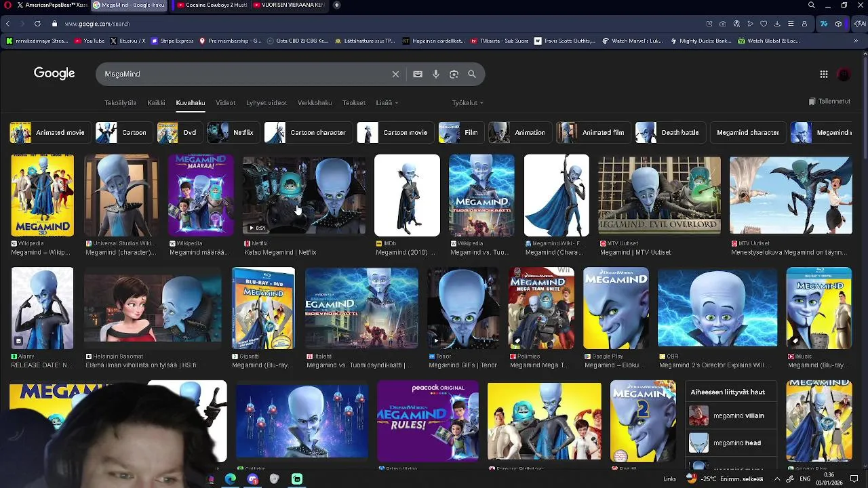Viewport: 868px width, 488px height.
Task: Open the Teokset tab
Action: [354, 103]
